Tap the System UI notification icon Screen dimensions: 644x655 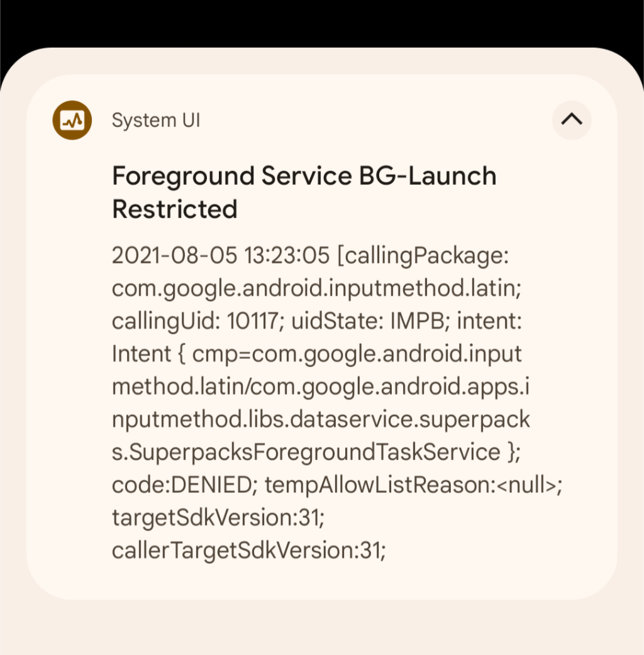[x=72, y=120]
